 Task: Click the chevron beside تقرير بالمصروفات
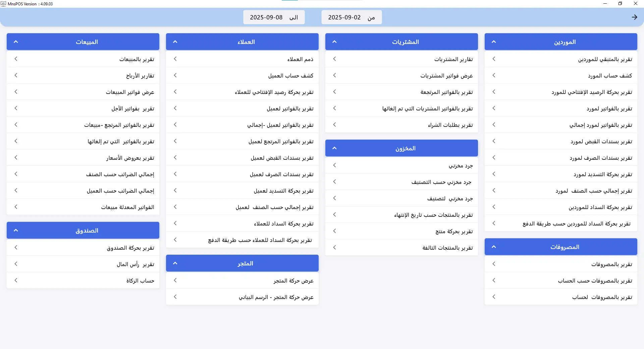[x=494, y=264]
